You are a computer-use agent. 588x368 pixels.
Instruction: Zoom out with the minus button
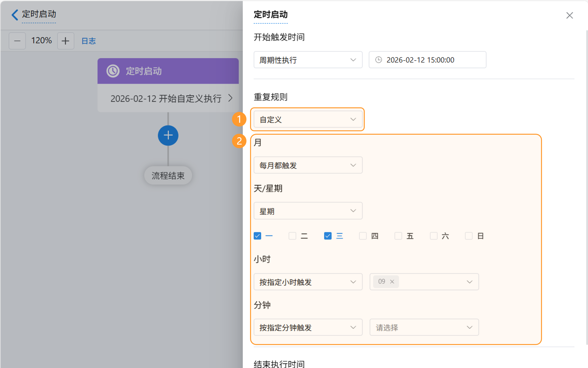(x=17, y=41)
